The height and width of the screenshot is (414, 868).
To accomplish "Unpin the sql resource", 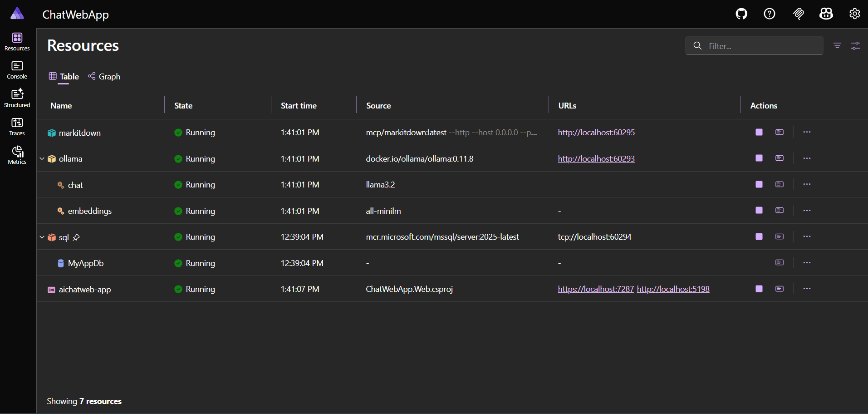I will tap(77, 237).
